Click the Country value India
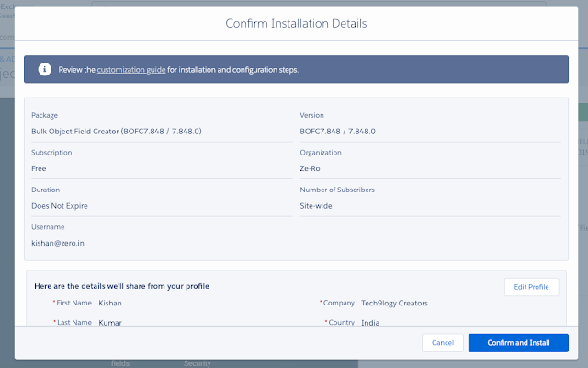The height and width of the screenshot is (368, 588). [370, 323]
